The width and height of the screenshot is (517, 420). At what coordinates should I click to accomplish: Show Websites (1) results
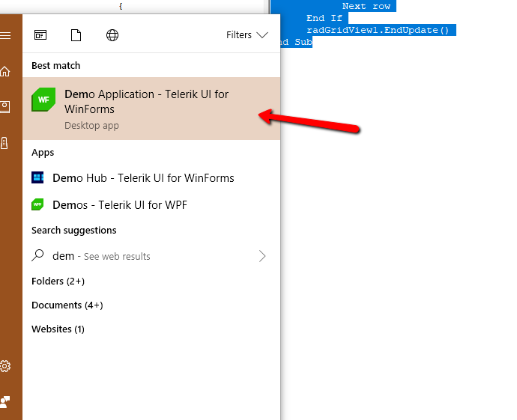[58, 329]
